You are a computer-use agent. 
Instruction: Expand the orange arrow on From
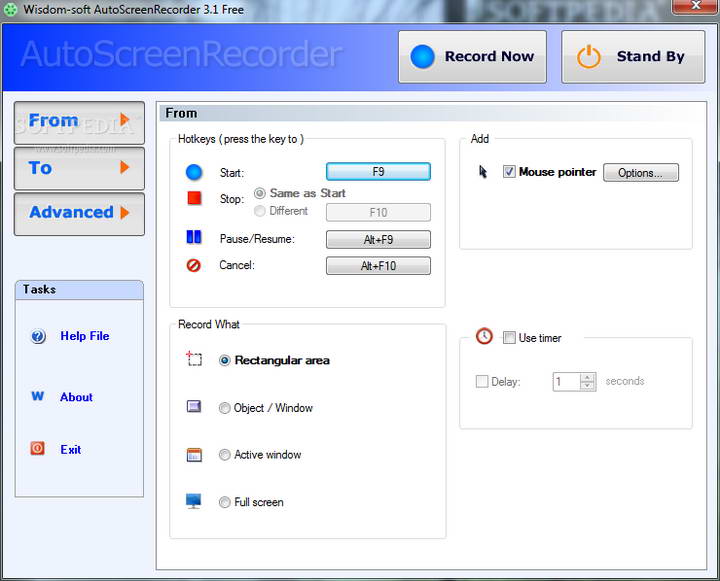[x=124, y=119]
